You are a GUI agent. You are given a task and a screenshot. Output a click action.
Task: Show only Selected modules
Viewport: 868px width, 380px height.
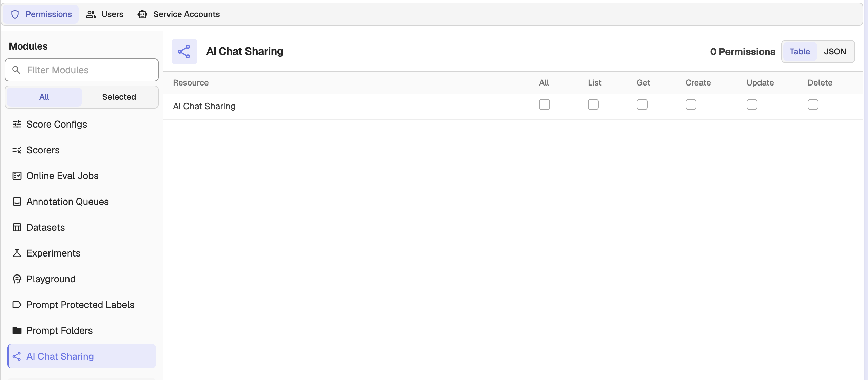point(119,97)
